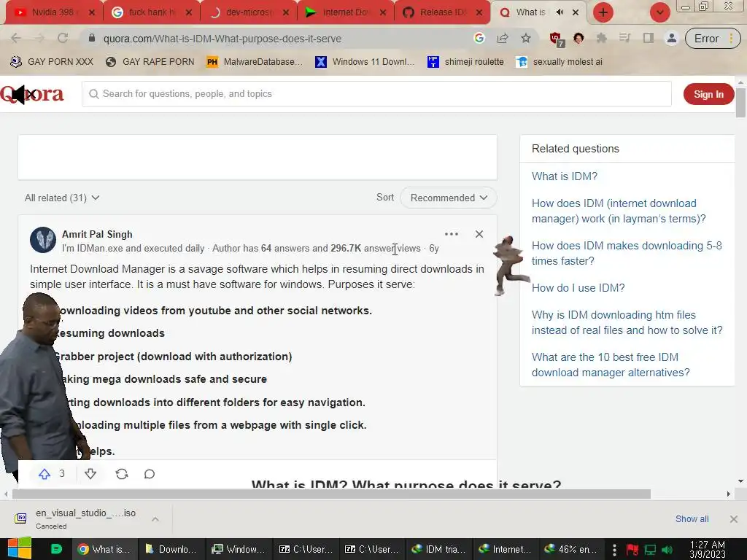Click the Google icon in the address bar
Screen dimensions: 747x560
[479, 38]
